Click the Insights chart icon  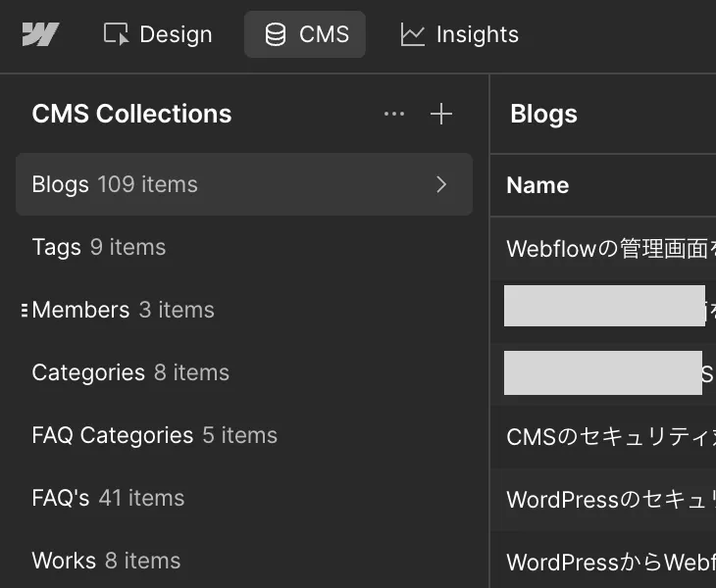pyautogui.click(x=412, y=34)
